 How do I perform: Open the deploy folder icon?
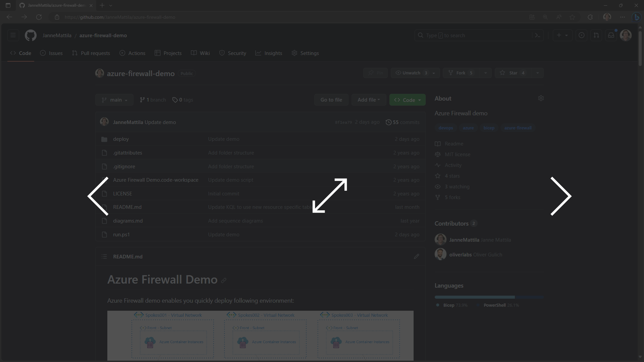104,139
